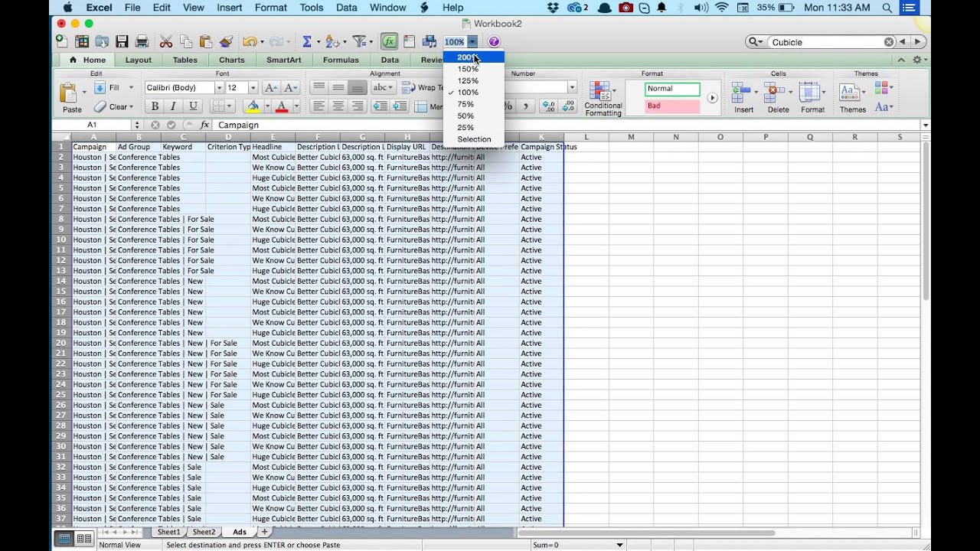Open the Help purple question icon

494,41
